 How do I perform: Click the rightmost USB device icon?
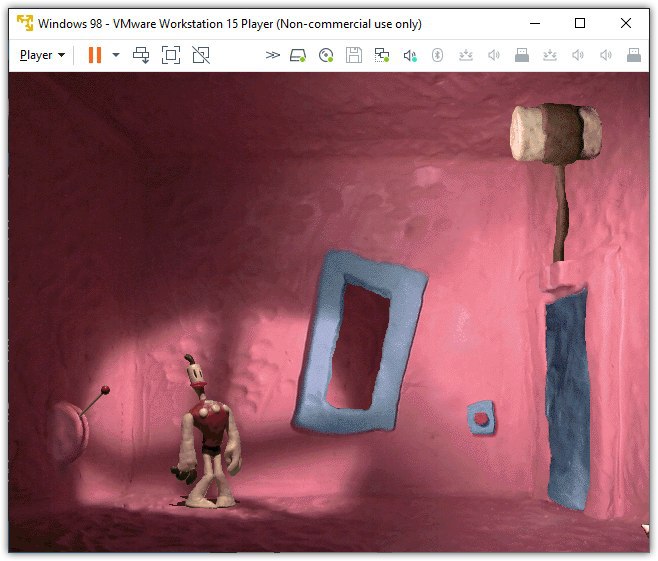634,55
